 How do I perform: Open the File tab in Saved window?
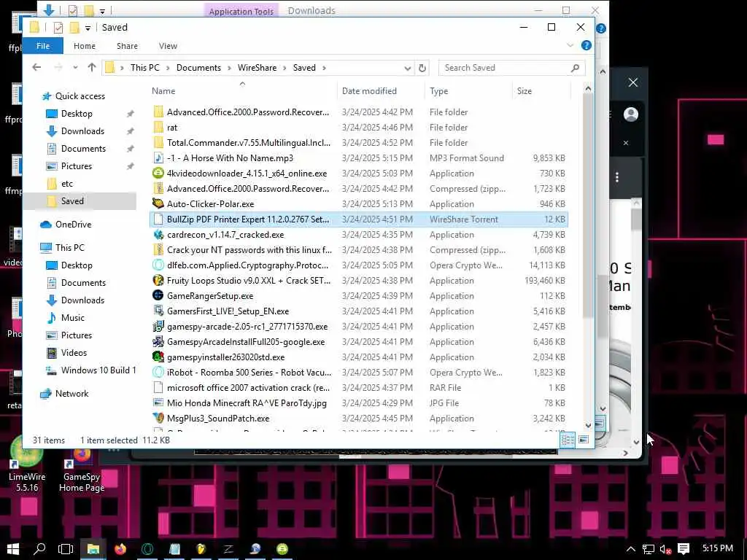tap(43, 46)
